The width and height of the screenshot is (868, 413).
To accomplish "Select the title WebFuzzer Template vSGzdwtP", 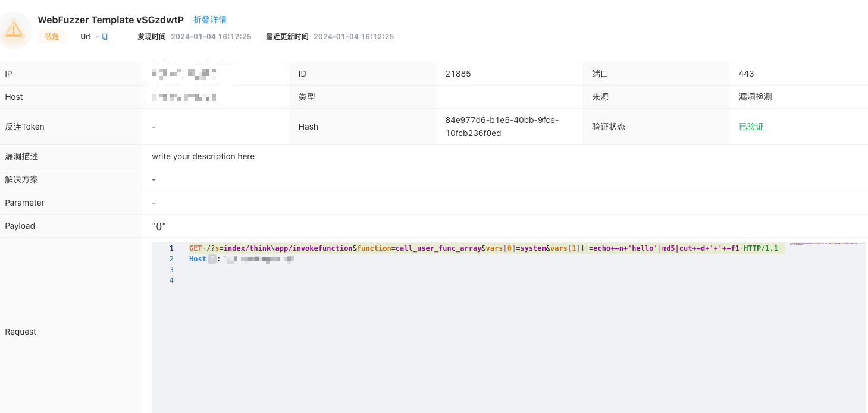I will point(111,20).
